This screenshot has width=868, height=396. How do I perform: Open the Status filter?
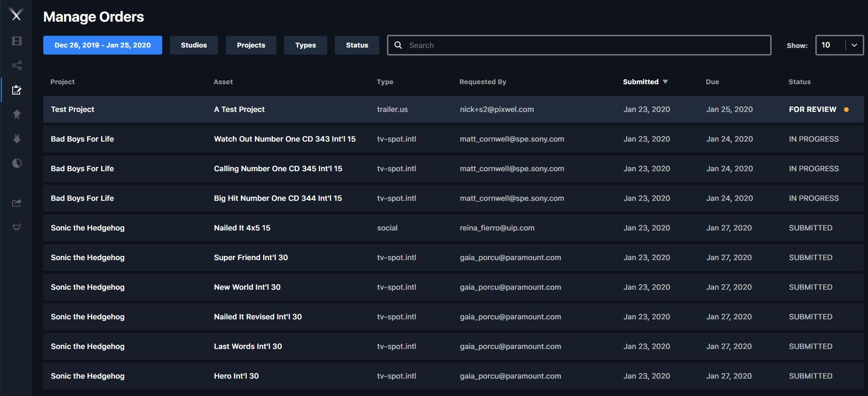click(x=357, y=45)
